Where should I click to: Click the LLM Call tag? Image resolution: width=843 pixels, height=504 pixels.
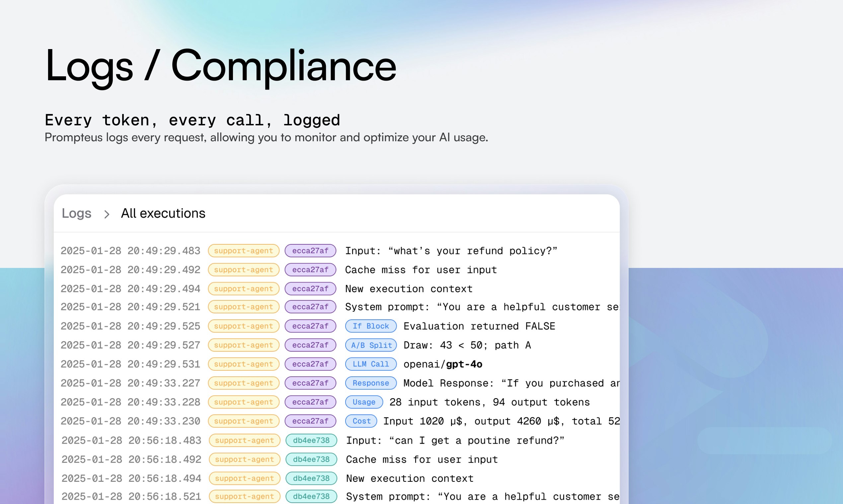point(370,364)
